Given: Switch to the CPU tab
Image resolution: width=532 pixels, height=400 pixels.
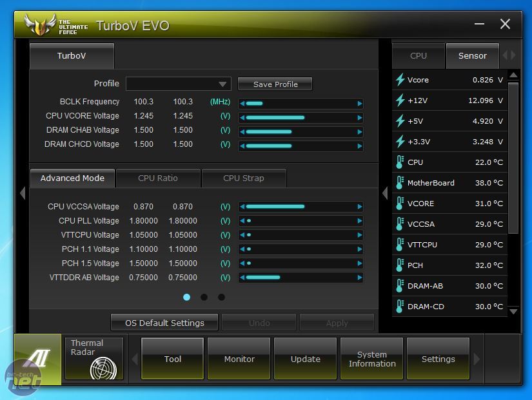Looking at the screenshot, I should tap(419, 56).
